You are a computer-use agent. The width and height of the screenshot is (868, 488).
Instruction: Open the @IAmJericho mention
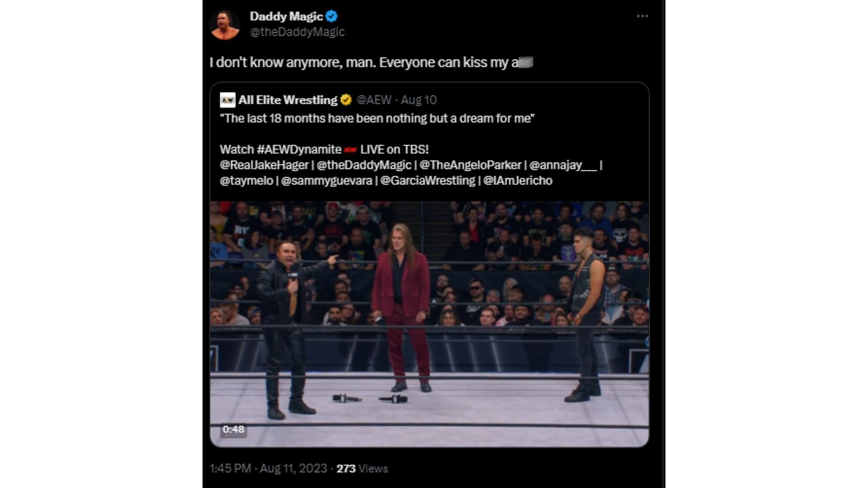click(518, 181)
